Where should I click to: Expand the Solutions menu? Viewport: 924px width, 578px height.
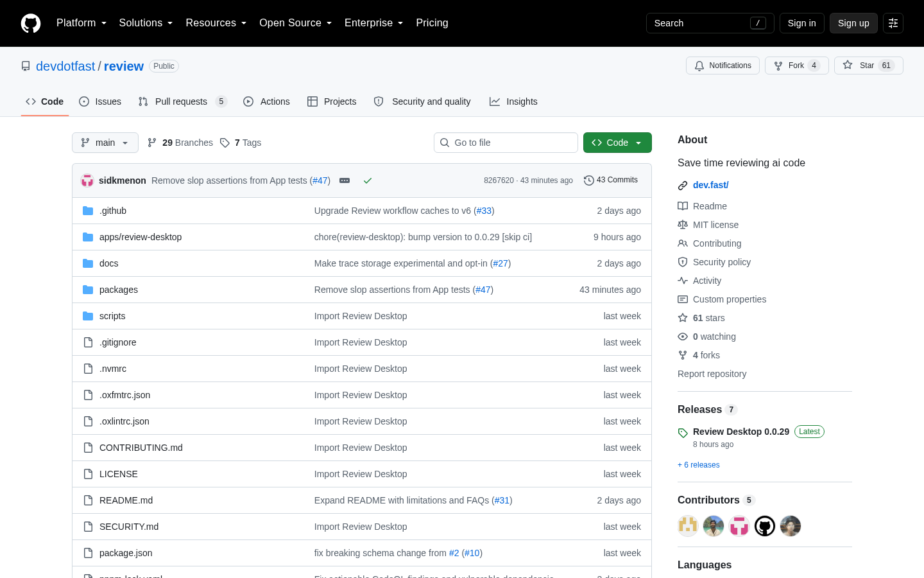click(x=146, y=23)
